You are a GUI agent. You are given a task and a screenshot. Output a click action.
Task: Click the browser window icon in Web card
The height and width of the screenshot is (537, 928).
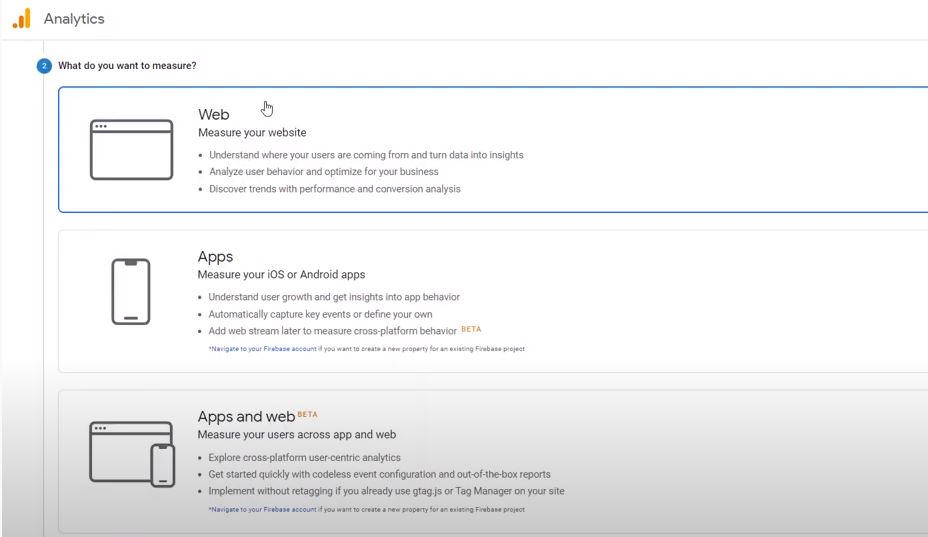click(x=131, y=149)
